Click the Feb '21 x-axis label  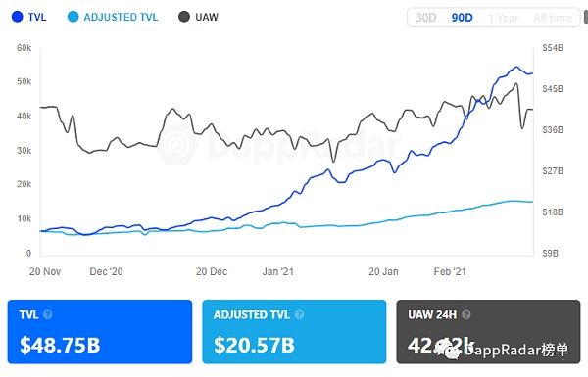click(x=450, y=271)
